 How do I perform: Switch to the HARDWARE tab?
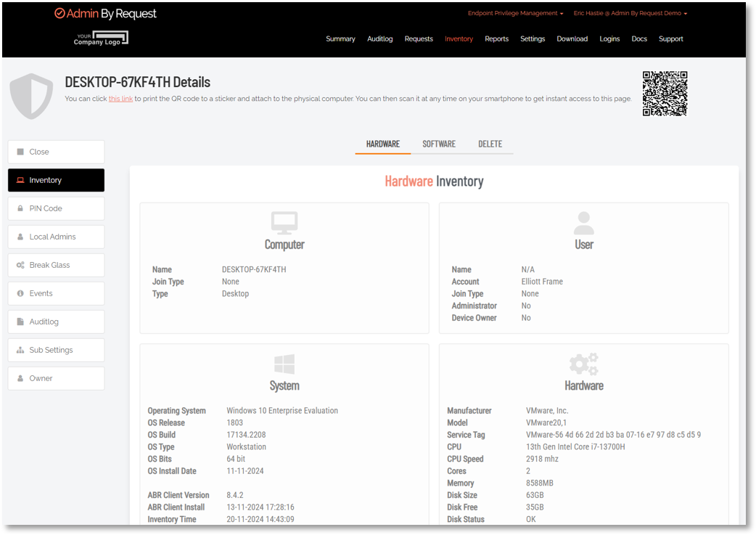tap(383, 144)
